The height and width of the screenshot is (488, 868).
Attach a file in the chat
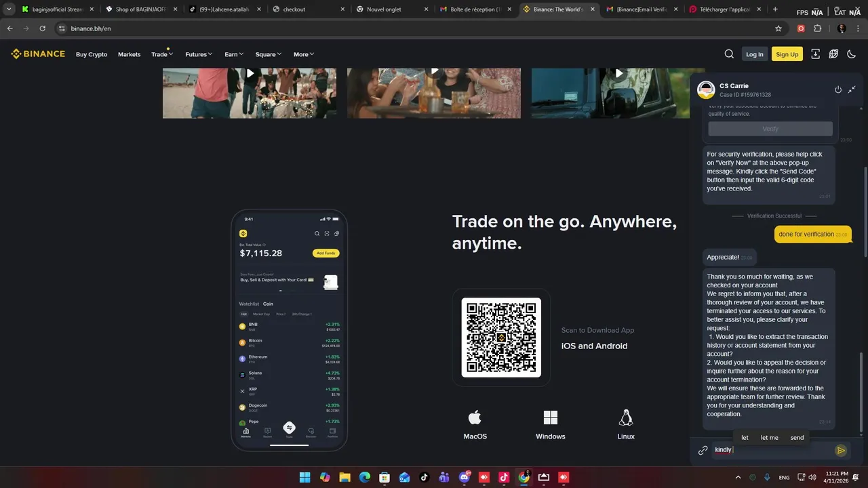pos(703,450)
